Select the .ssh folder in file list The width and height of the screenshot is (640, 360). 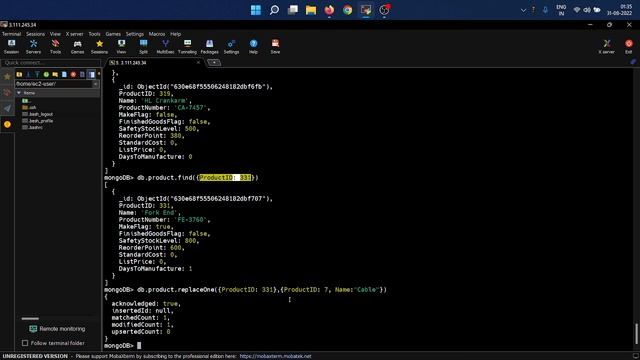29,107
